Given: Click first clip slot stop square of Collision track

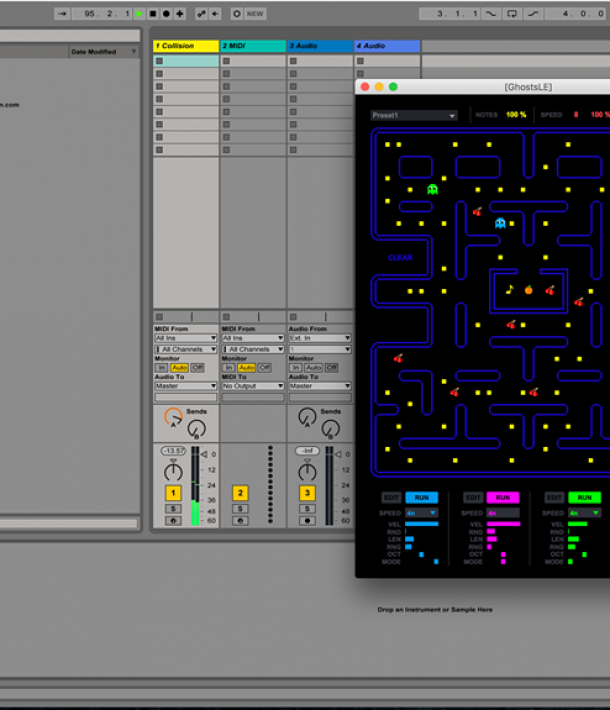Looking at the screenshot, I should point(159,61).
